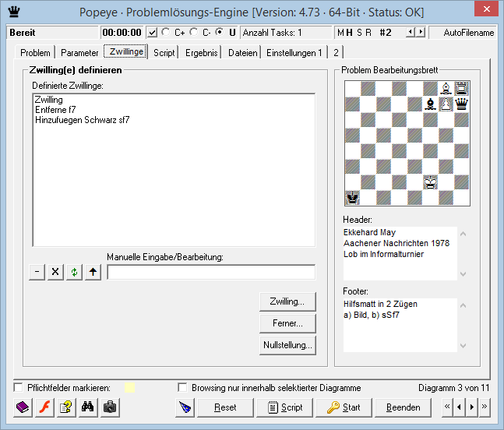Open the question mark document icon
The image size is (504, 430).
pyautogui.click(x=66, y=407)
